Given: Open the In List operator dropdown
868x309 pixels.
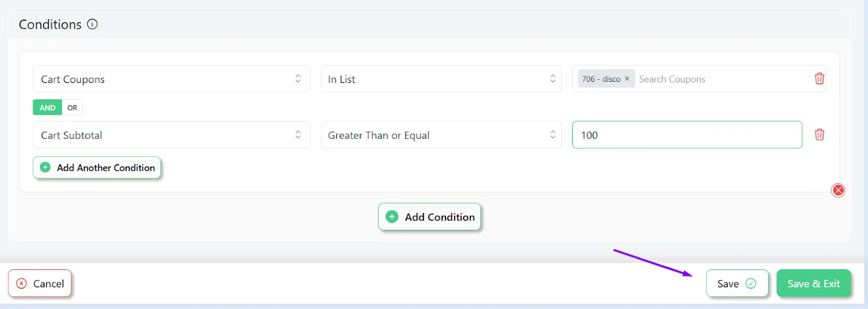Looking at the screenshot, I should [x=441, y=79].
